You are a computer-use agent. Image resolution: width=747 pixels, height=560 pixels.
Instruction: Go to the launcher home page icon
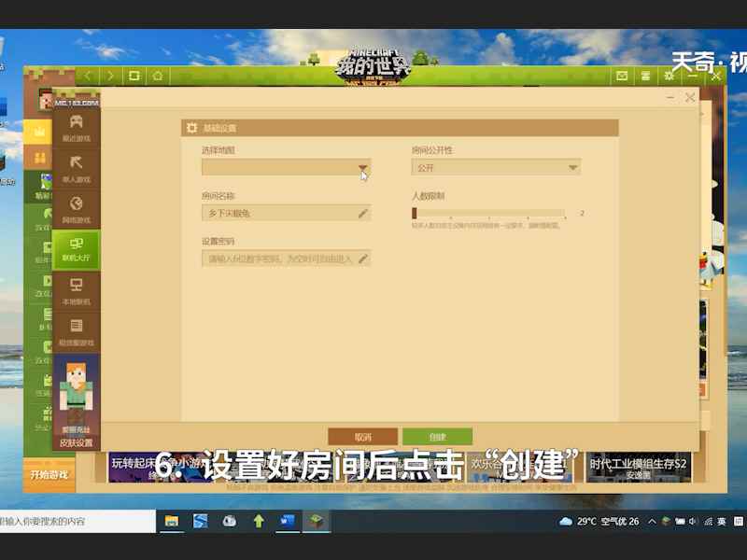point(159,76)
